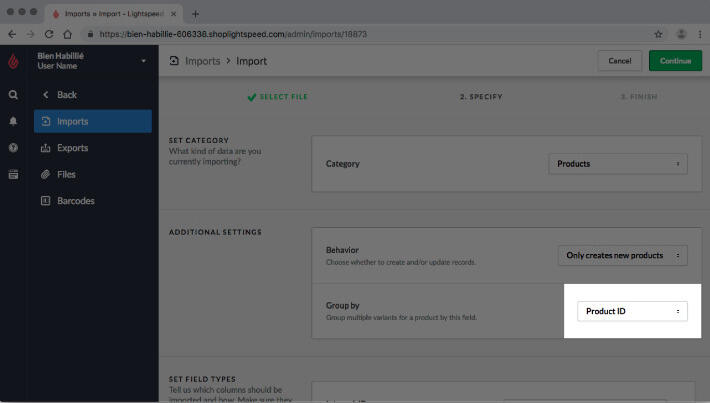Expand the Bien Habillé account menu
The image size is (710, 403).
tap(143, 61)
